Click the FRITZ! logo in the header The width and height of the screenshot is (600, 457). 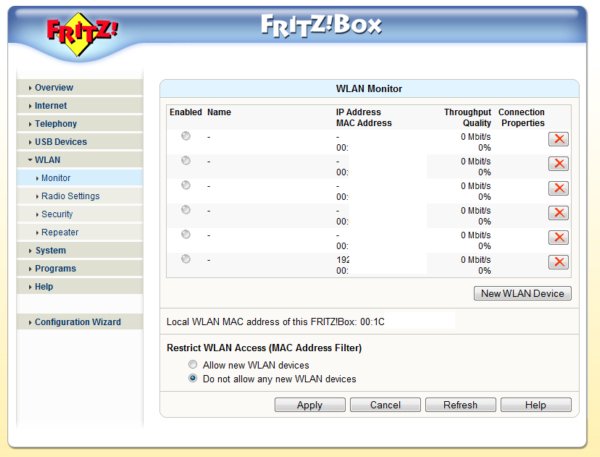82,30
